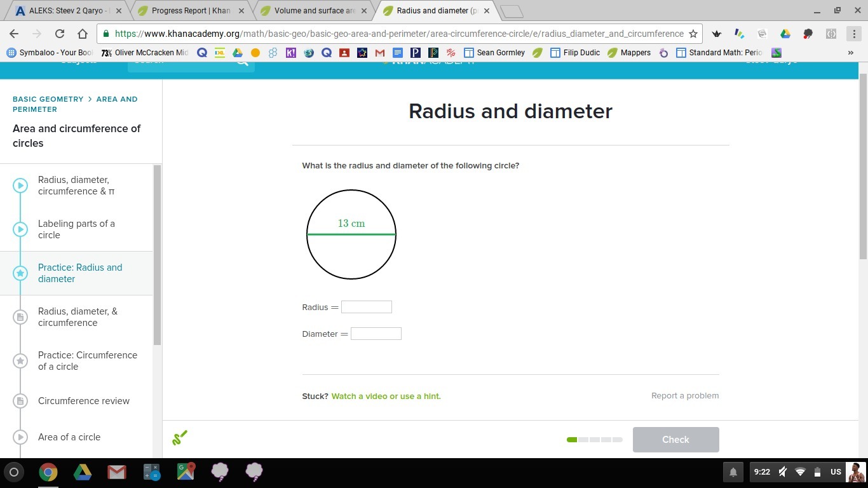Click the sidebar lesson list scrollbar
868x488 pixels.
[157, 255]
